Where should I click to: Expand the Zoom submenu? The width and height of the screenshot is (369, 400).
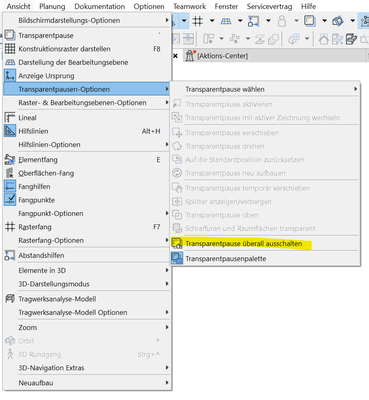tap(87, 327)
